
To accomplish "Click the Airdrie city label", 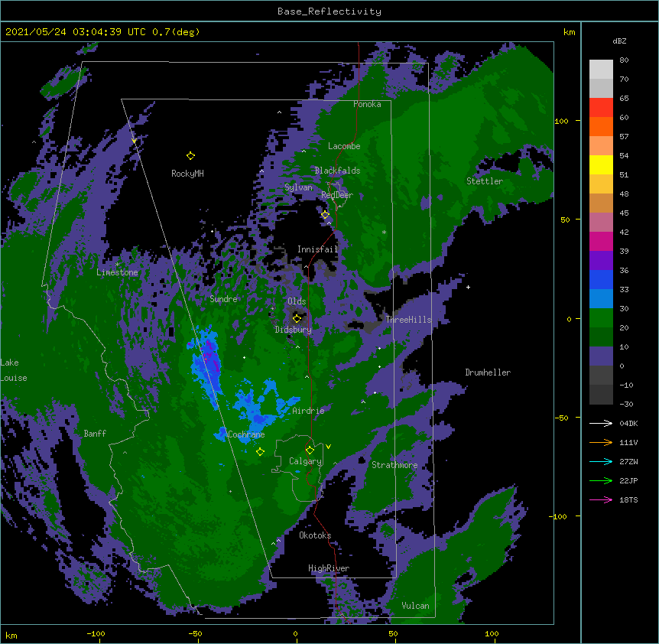I will click(308, 411).
